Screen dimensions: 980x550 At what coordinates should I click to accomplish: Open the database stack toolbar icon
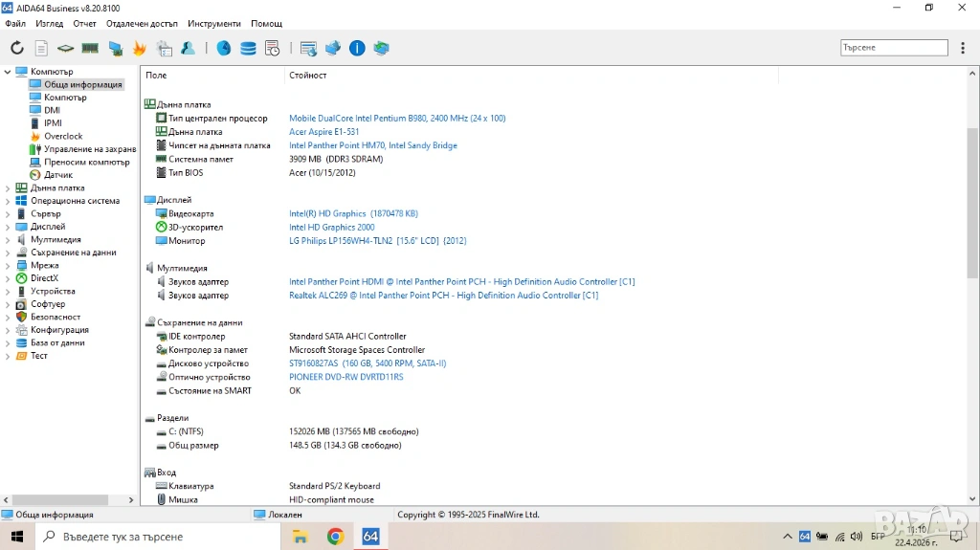coord(248,48)
